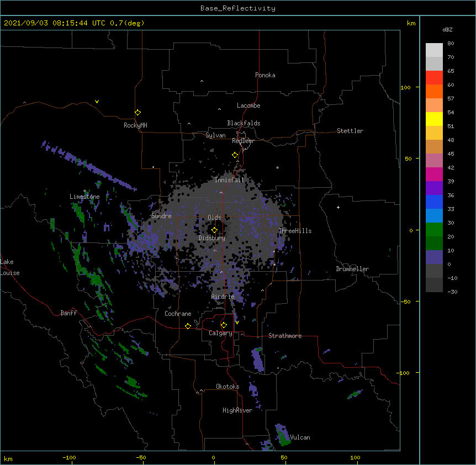Click the Innisfail town label

[x=229, y=180]
